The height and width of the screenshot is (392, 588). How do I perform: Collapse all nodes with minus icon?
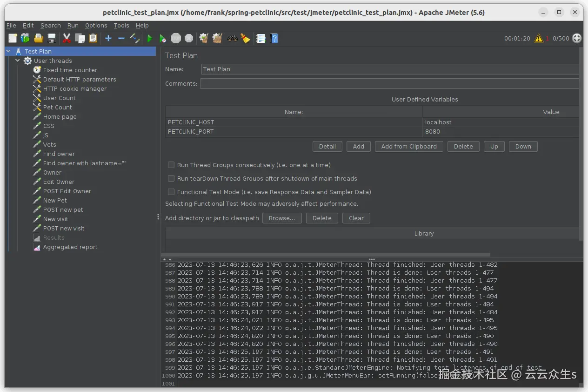pyautogui.click(x=121, y=39)
